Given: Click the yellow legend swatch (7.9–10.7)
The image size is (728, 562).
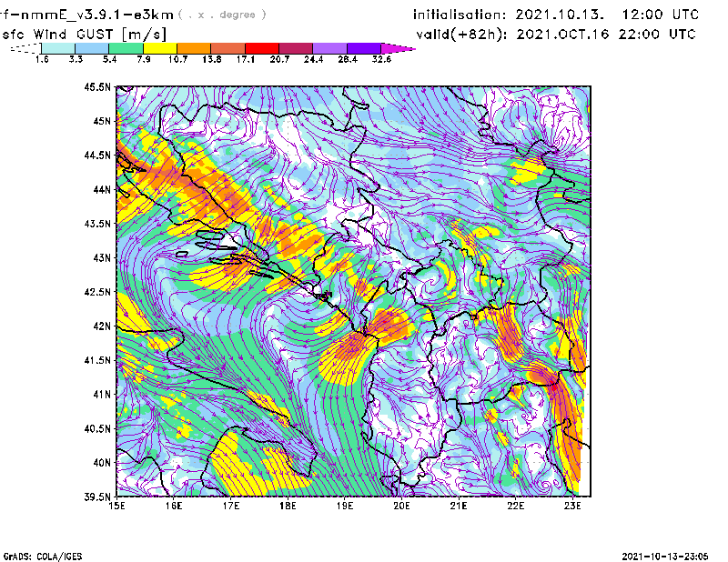Looking at the screenshot, I should point(160,48).
